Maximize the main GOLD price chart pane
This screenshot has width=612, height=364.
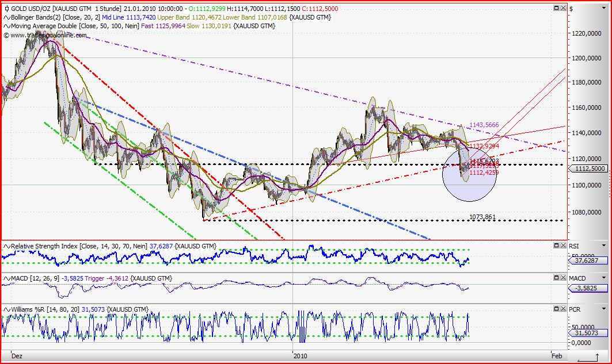pyautogui.click(x=557, y=8)
